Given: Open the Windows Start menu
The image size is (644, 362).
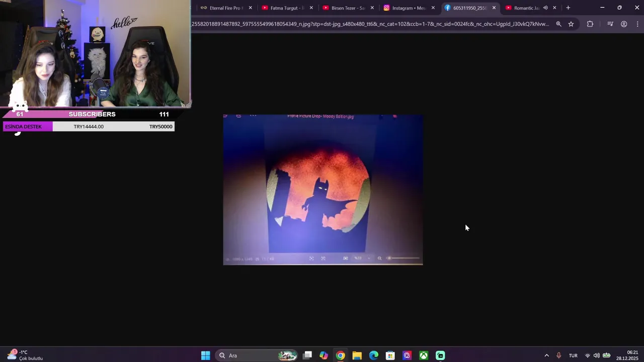Looking at the screenshot, I should [206, 355].
